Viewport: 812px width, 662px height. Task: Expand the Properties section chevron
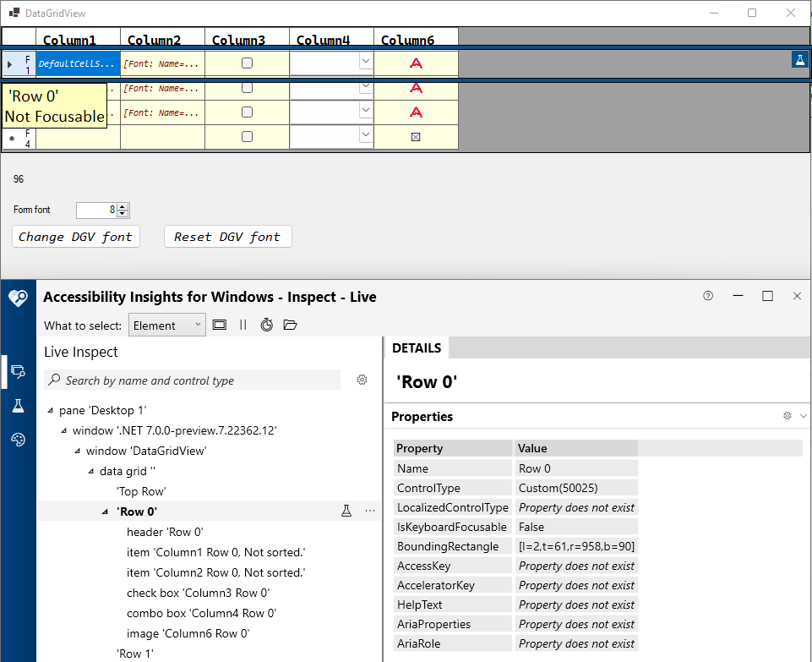(x=804, y=415)
